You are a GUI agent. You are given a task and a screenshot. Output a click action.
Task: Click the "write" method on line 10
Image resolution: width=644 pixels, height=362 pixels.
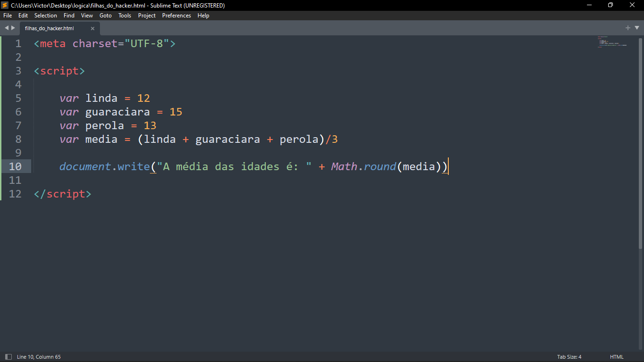(134, 166)
